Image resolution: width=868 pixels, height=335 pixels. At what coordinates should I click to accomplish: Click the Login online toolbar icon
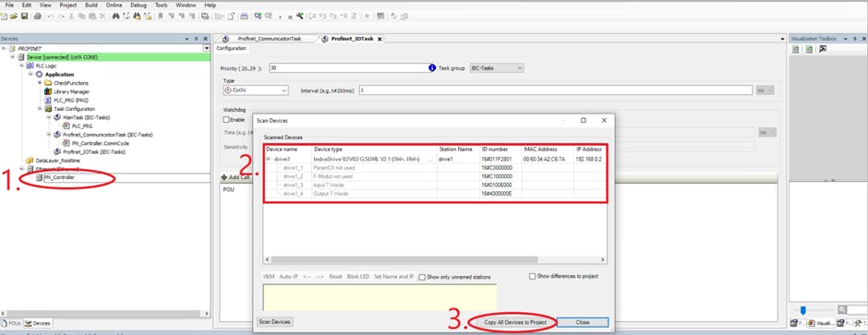click(258, 17)
